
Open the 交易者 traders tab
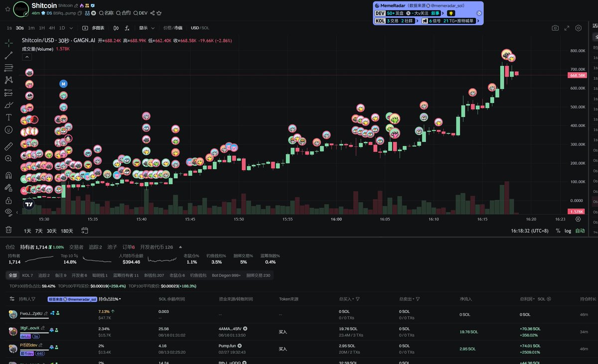point(76,247)
